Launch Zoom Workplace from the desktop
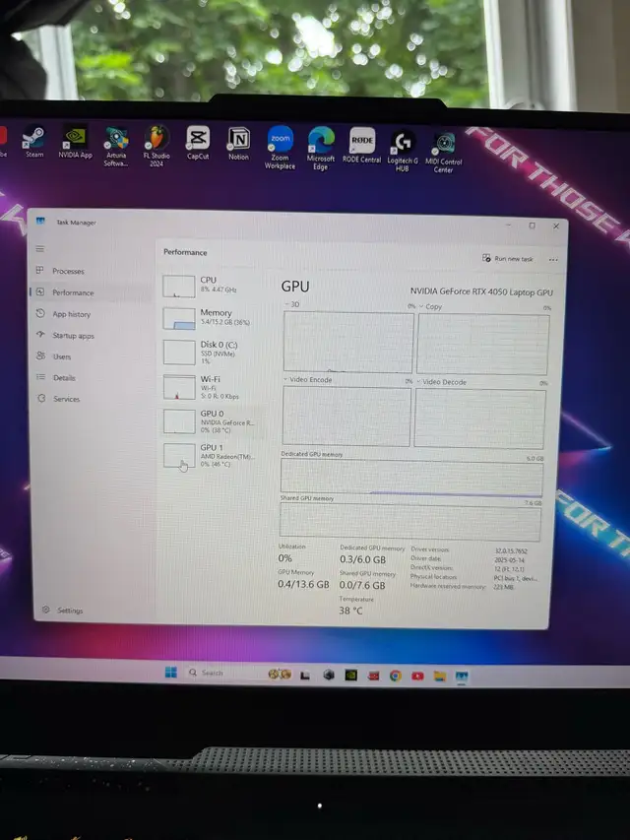The image size is (630, 840). (281, 148)
